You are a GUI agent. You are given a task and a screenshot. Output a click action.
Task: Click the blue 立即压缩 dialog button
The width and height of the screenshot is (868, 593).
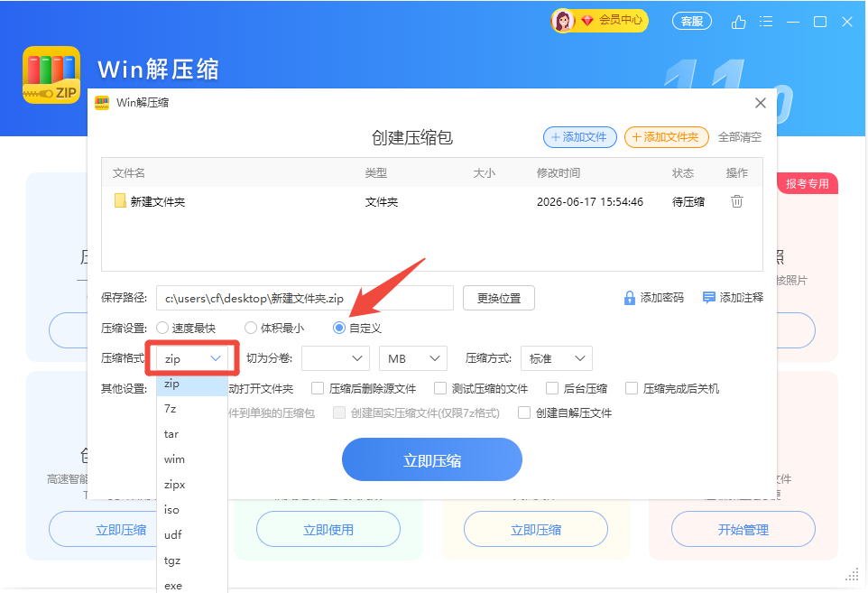pos(432,460)
